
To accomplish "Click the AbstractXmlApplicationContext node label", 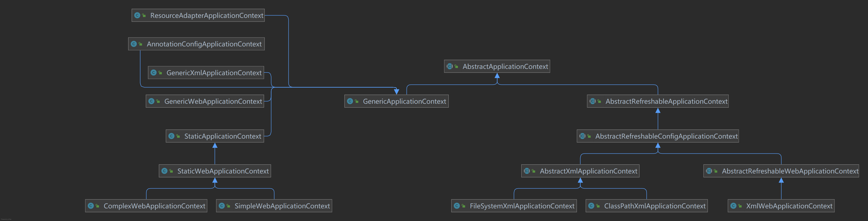I will click(588, 171).
